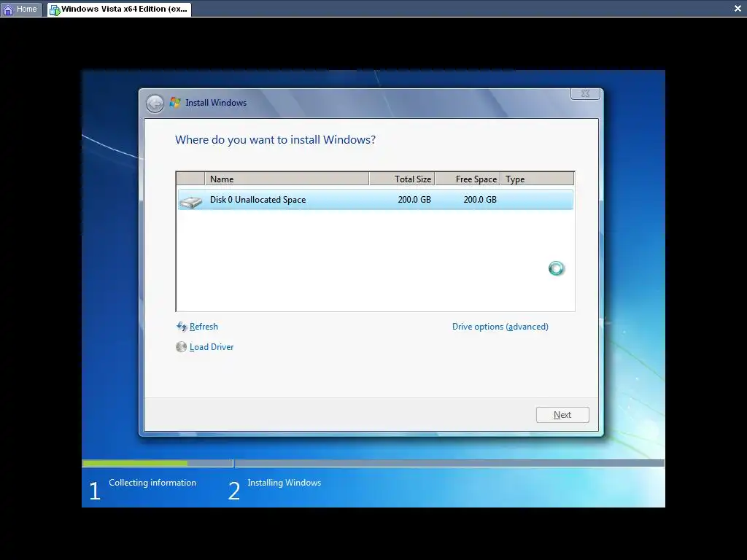747x560 pixels.
Task: Click the Installing Windows step label
Action: (285, 483)
